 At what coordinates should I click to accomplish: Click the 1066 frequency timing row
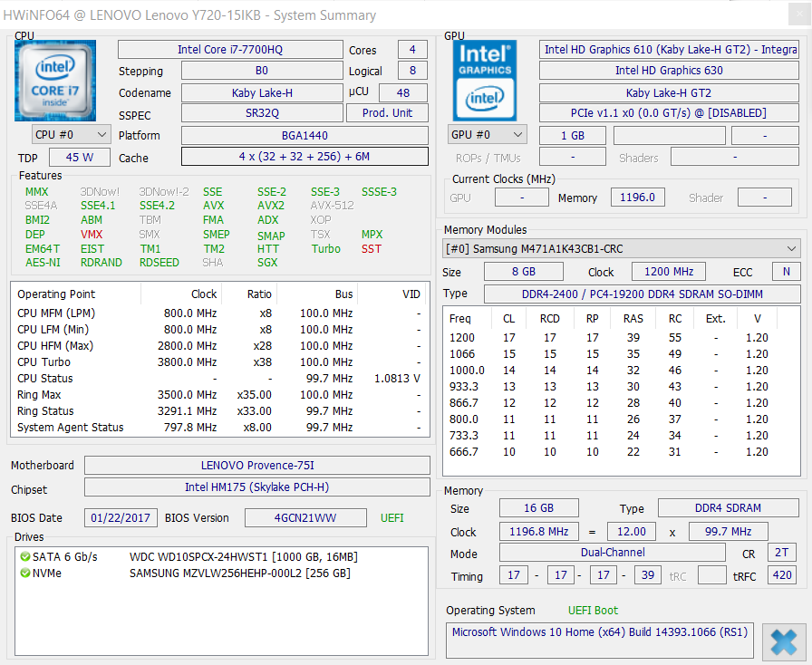622,354
